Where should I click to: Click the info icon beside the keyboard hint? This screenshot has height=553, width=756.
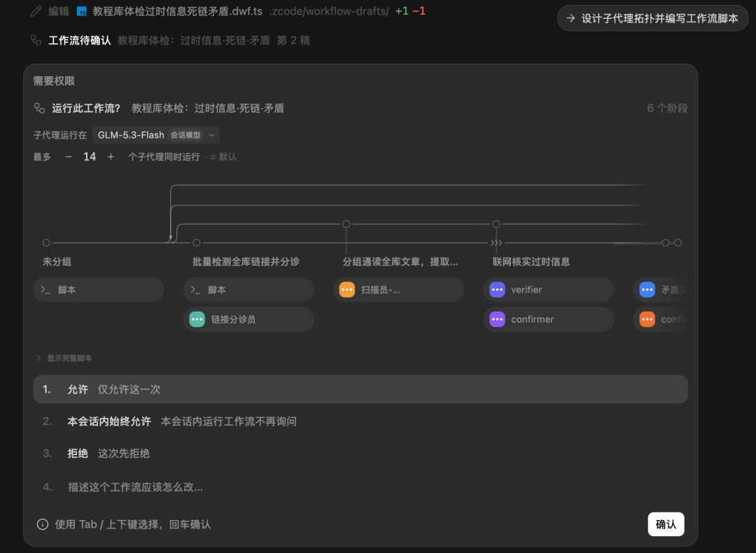point(43,524)
